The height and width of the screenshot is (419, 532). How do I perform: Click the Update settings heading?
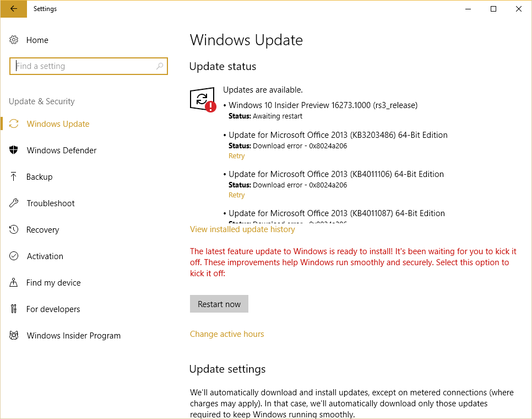point(227,369)
